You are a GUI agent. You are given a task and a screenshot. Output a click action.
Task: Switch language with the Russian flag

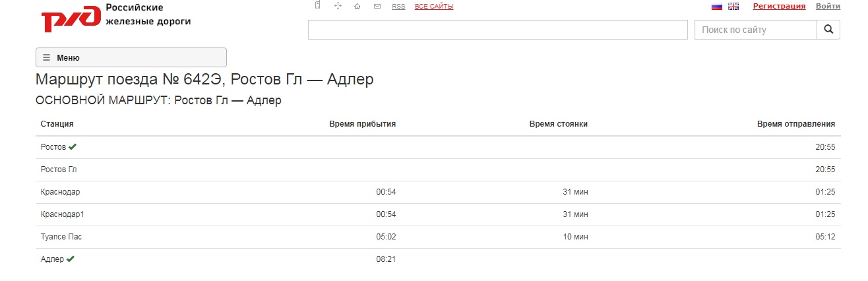[717, 7]
